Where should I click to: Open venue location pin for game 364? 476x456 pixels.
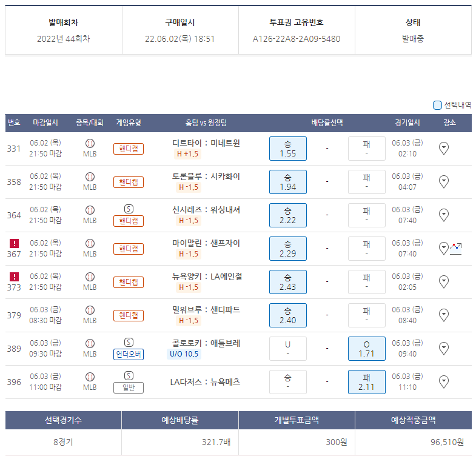444,215
